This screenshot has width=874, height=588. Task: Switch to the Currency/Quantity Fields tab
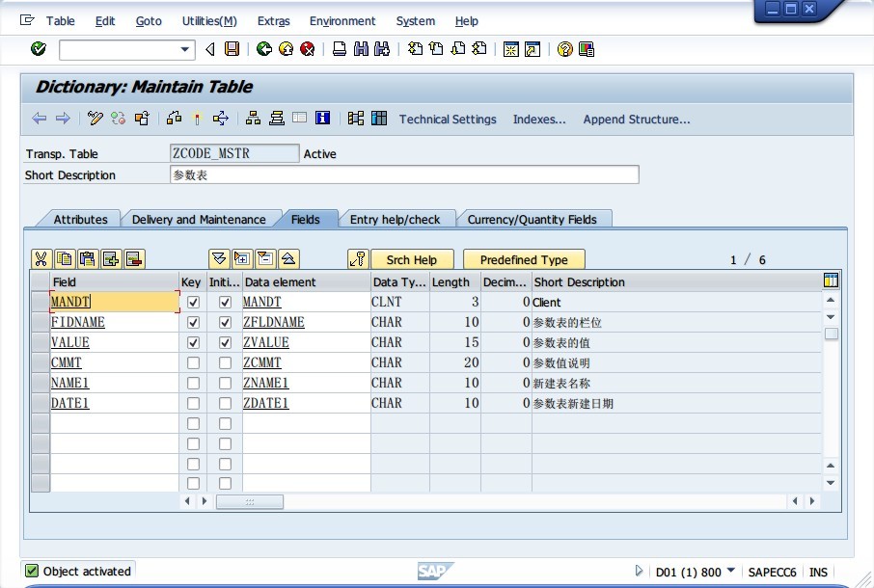(532, 220)
